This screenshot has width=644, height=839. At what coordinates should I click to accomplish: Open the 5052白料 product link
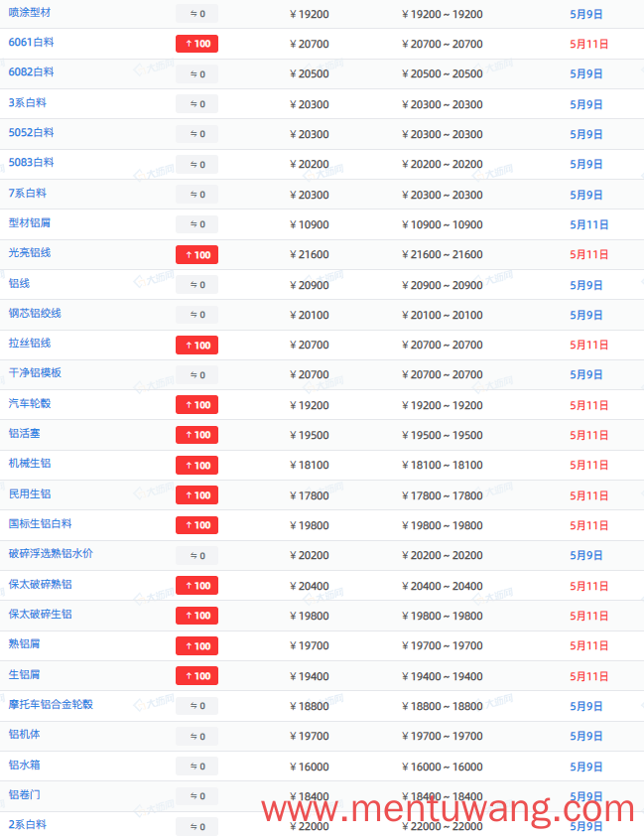[x=31, y=133]
